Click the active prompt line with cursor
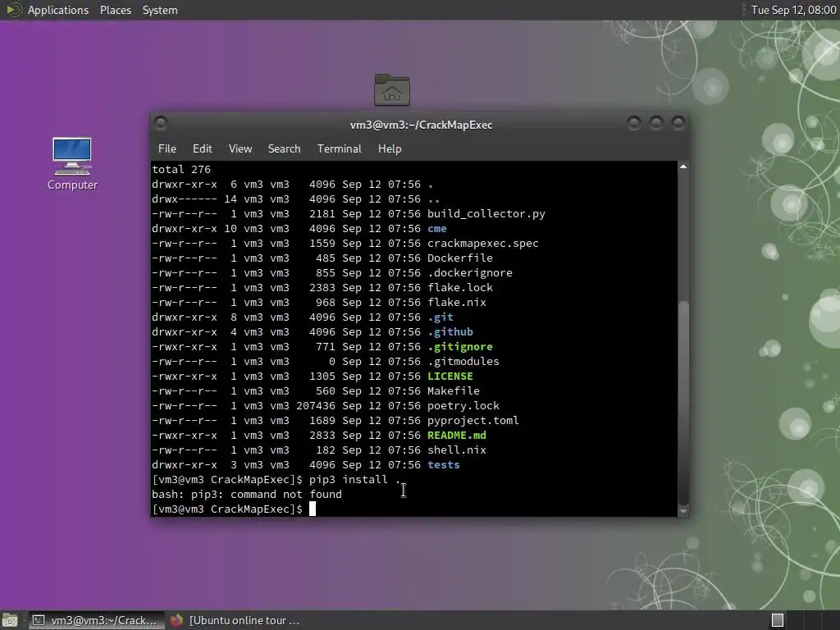 coord(234,509)
